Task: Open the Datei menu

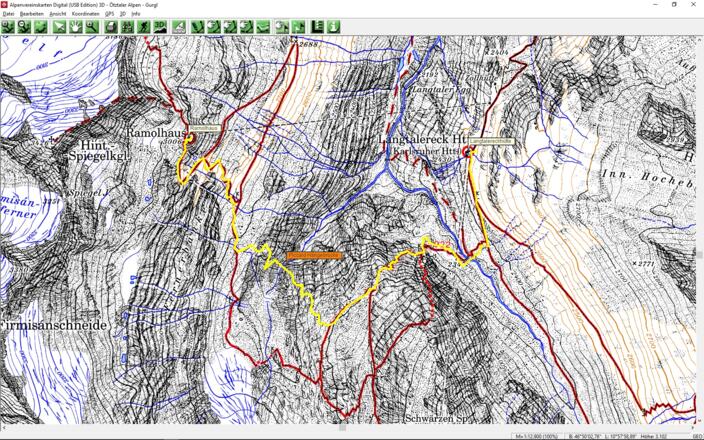Action: (8, 14)
